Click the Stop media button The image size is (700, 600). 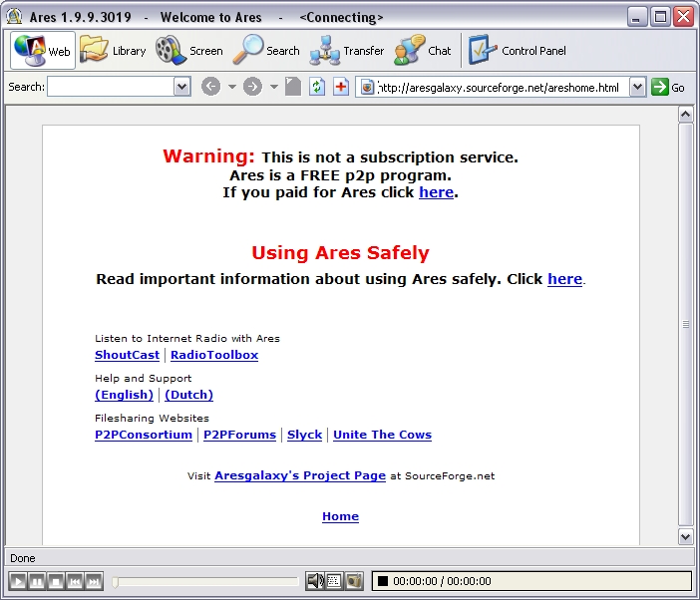(56, 581)
